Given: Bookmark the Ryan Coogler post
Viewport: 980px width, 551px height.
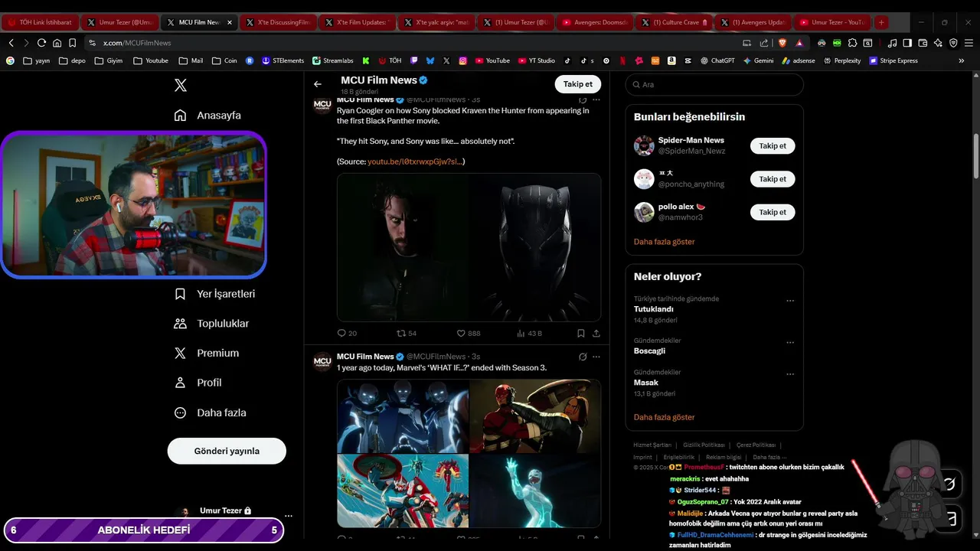Looking at the screenshot, I should (x=581, y=334).
